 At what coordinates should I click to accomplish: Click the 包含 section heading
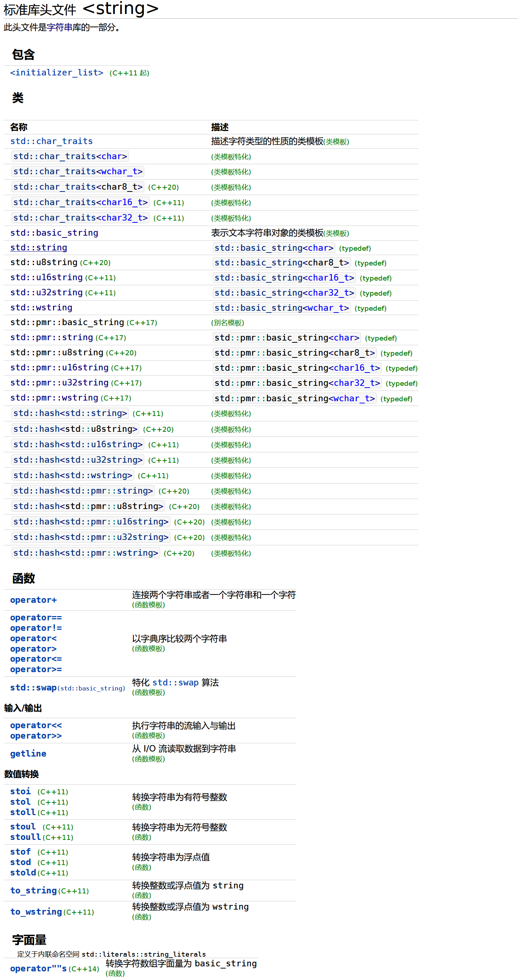click(x=24, y=54)
